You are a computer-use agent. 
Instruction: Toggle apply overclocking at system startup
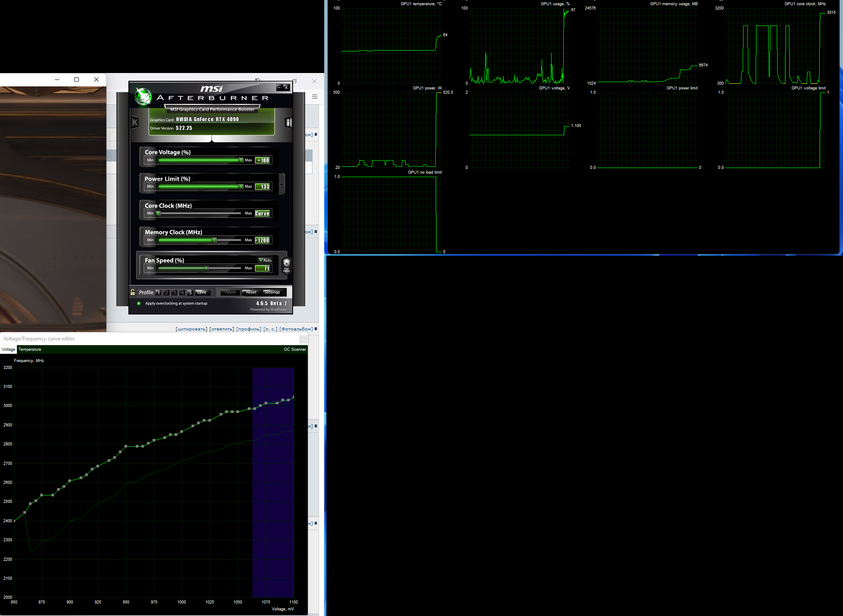[x=139, y=303]
